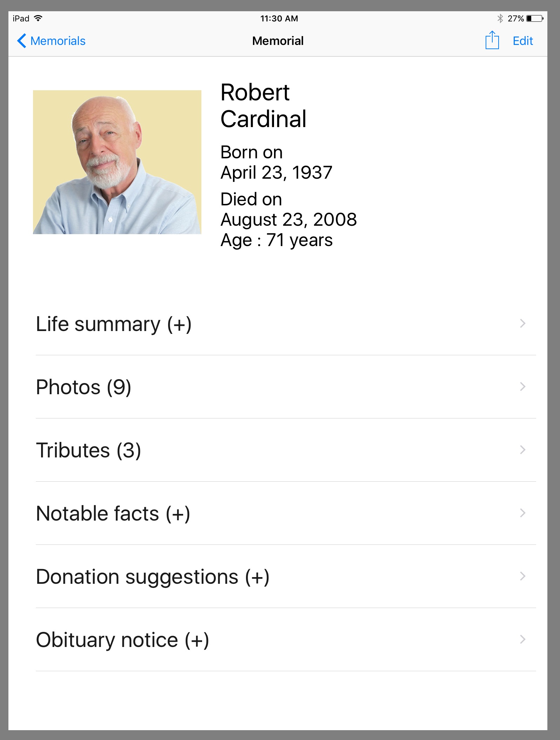560x740 pixels.
Task: Click the Notable facts disclosure chevron
Action: (x=522, y=513)
